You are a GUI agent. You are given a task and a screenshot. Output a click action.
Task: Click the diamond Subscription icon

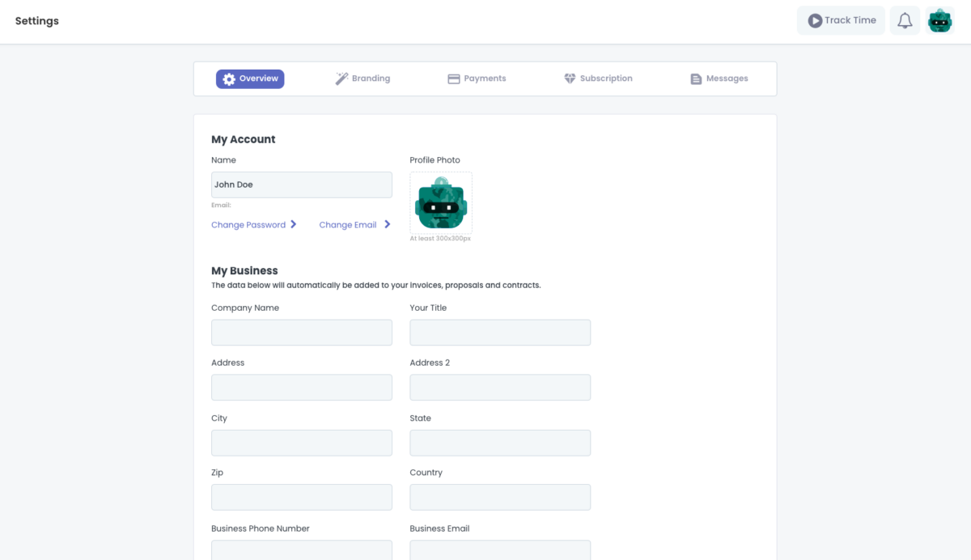pyautogui.click(x=570, y=79)
